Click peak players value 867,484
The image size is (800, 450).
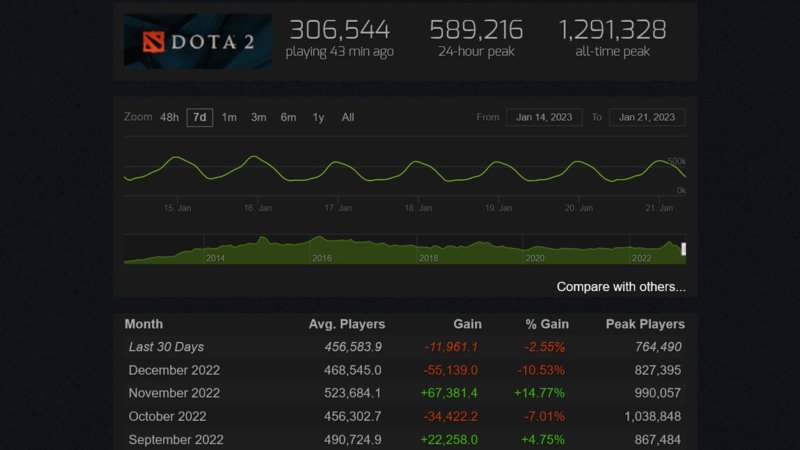pos(658,439)
